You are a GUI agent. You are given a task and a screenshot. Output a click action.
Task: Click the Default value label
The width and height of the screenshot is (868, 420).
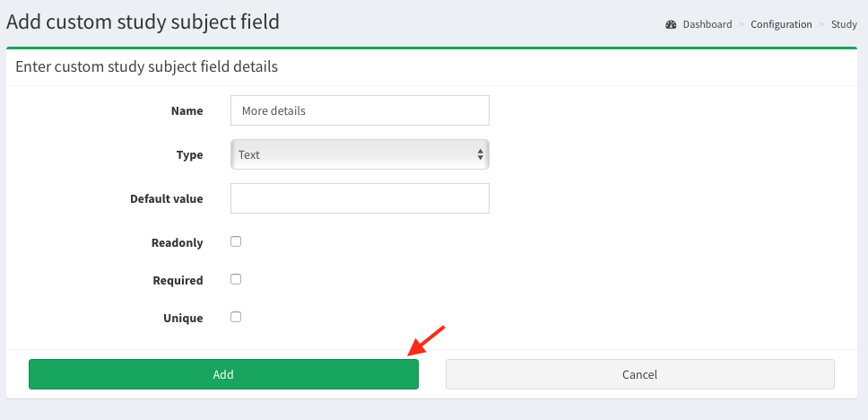pos(167,198)
